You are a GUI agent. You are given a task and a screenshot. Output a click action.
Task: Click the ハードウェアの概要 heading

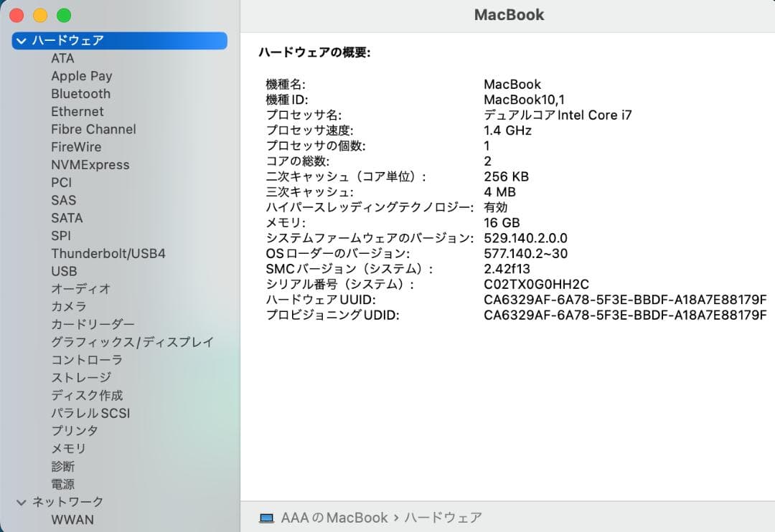314,52
